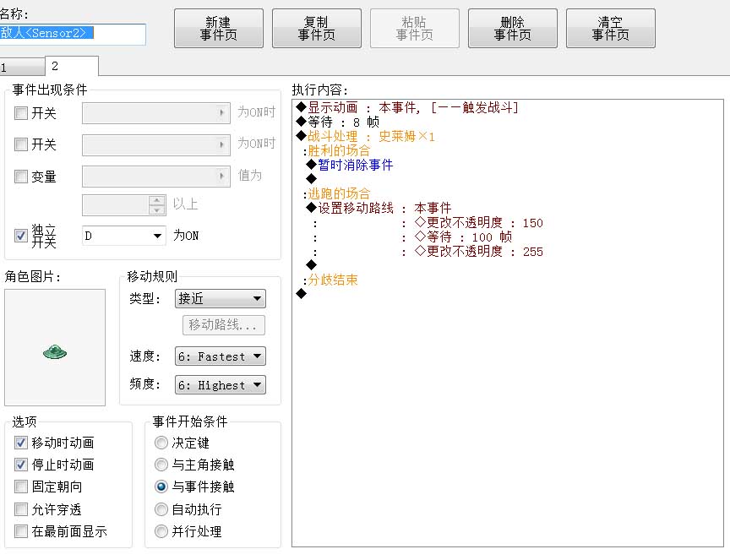Click the 名称 input field
The image size is (730, 560).
coord(73,34)
